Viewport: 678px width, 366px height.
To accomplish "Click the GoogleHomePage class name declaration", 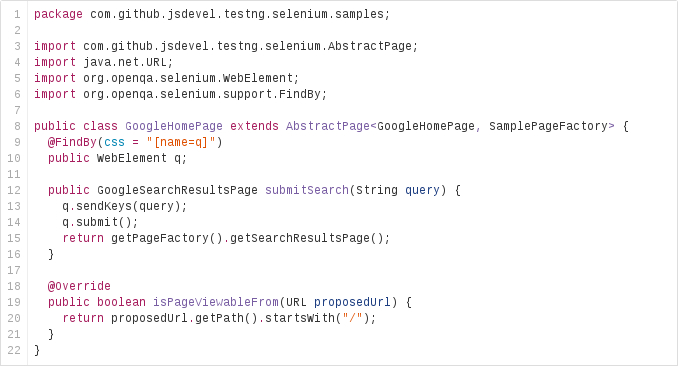I will click(174, 126).
